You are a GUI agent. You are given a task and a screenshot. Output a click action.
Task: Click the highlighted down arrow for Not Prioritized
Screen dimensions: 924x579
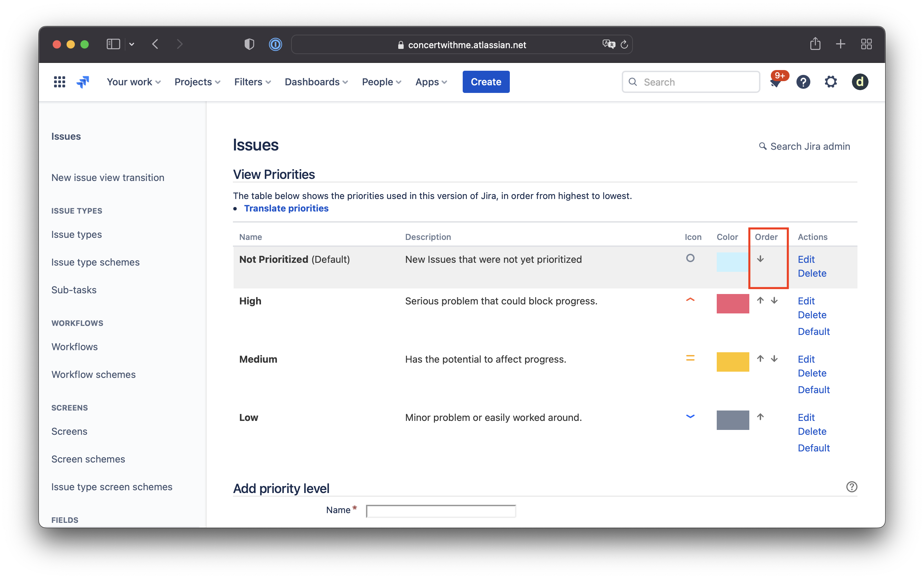[760, 259]
